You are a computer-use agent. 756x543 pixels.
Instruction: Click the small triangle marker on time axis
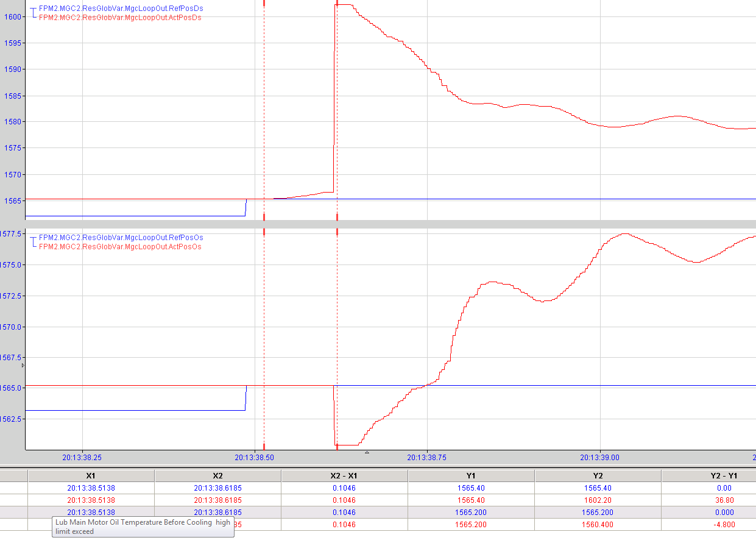pyautogui.click(x=367, y=452)
